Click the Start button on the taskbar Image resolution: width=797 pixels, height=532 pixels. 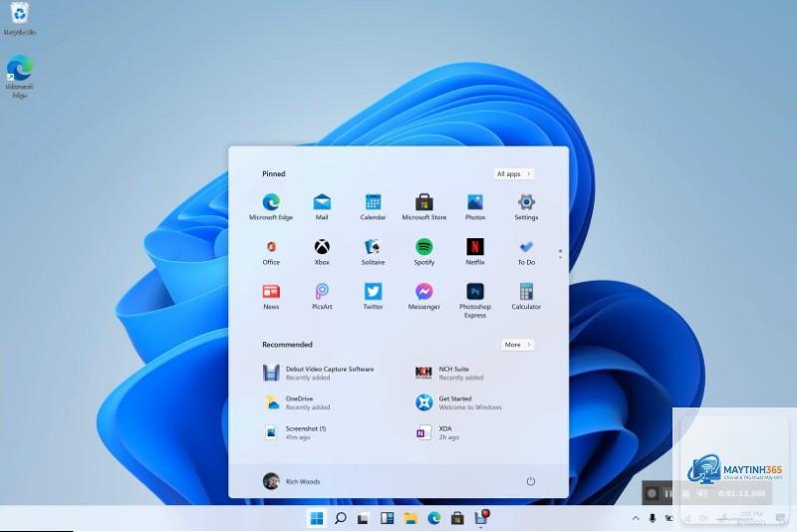point(317,518)
